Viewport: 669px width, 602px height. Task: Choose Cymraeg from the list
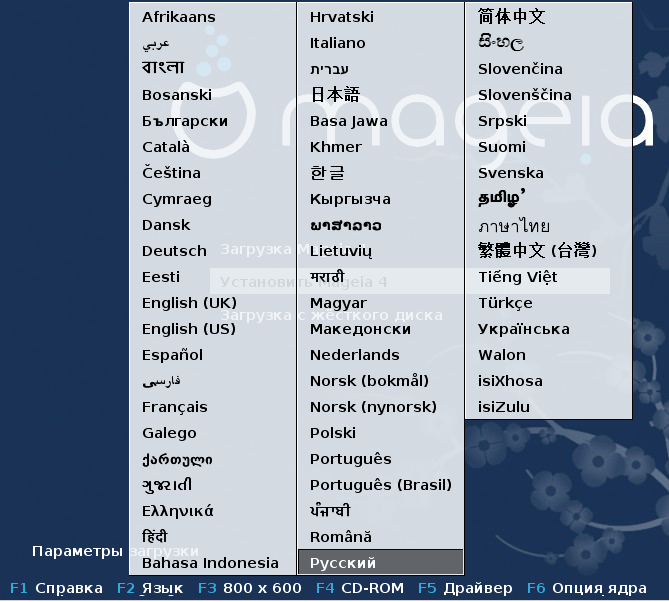tap(177, 199)
